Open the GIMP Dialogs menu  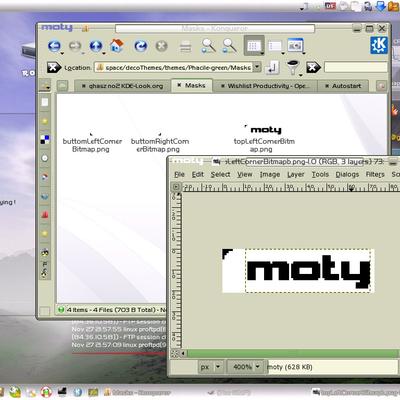coord(347,174)
